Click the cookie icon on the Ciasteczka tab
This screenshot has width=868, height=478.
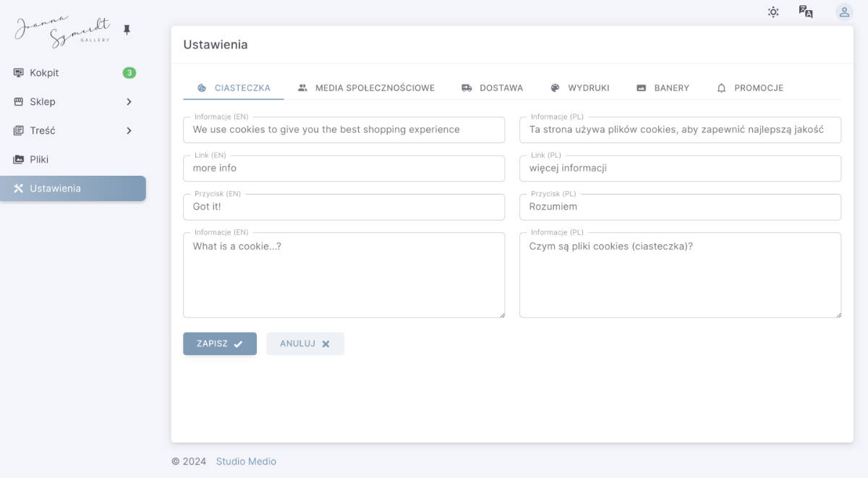tap(203, 88)
